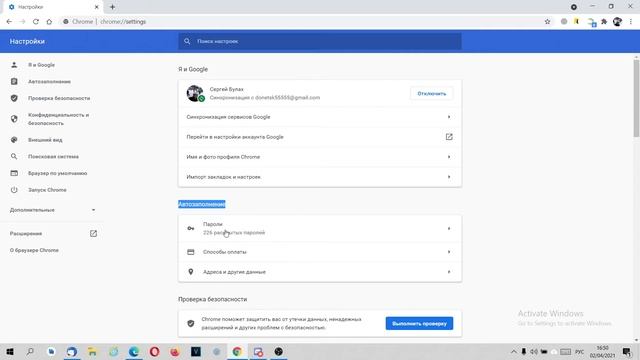
Task: Click the sidebar person icon for Я и Google
Action: click(x=14, y=65)
